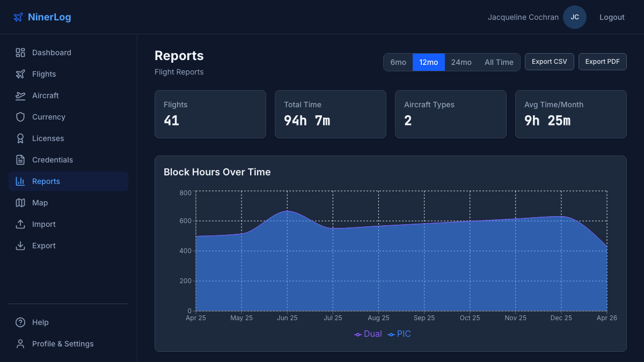Switch the range to 6mo
Viewport: 644px width, 362px height.
click(398, 62)
